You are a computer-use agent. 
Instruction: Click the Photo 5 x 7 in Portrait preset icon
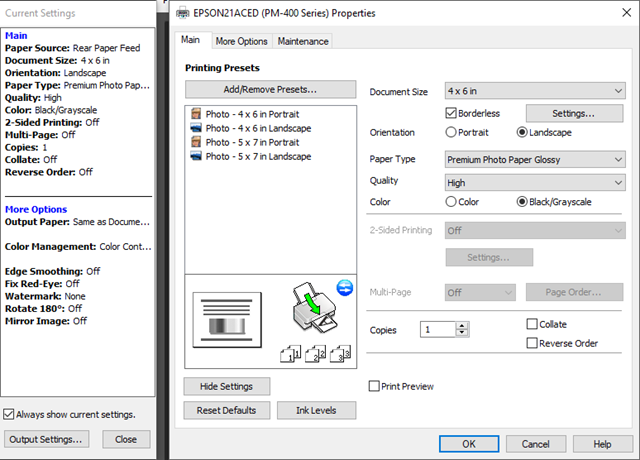[196, 142]
